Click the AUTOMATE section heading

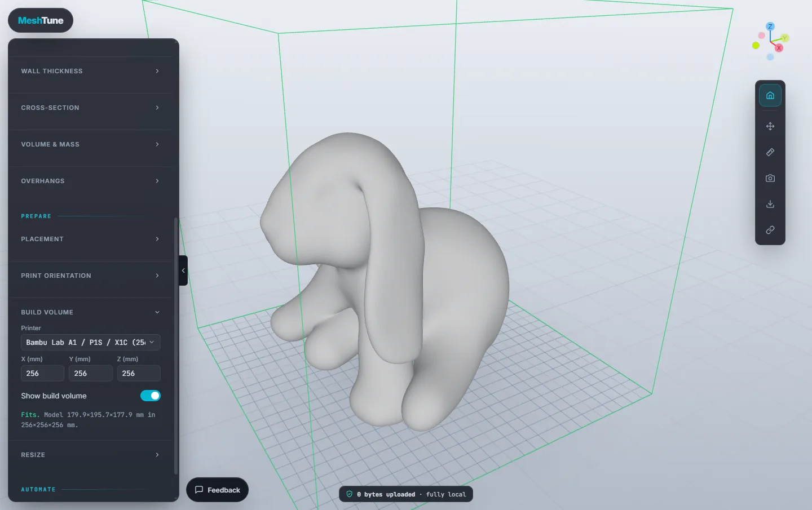click(x=38, y=490)
